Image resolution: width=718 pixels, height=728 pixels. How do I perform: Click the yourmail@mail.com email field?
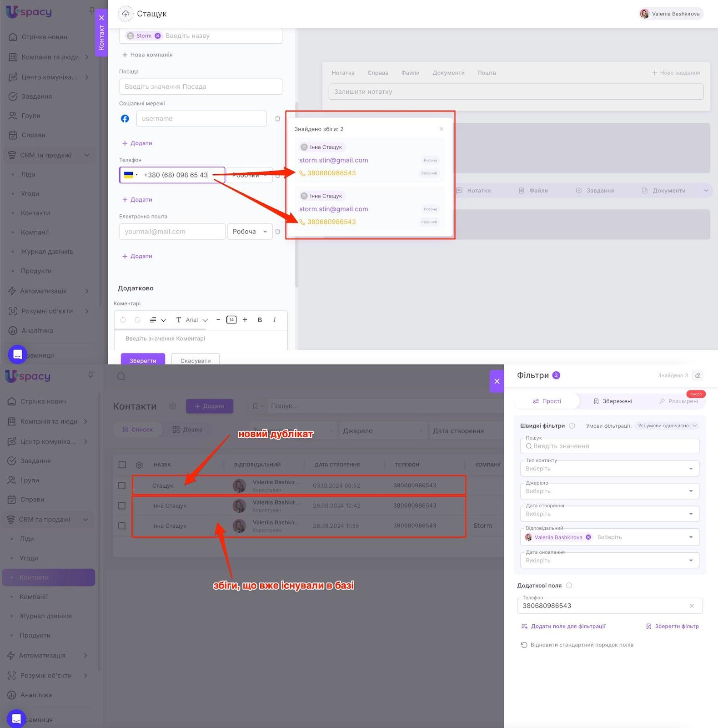pyautogui.click(x=172, y=232)
